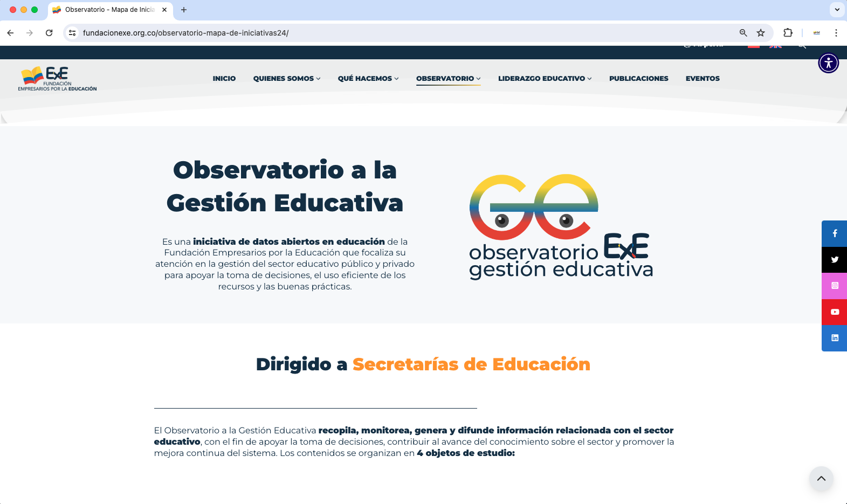Open the accessibility options widget
Screen dimensions: 847x504
[x=828, y=63]
